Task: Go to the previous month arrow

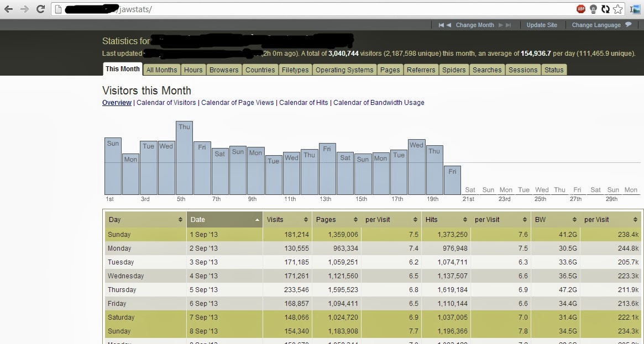Action: click(448, 25)
